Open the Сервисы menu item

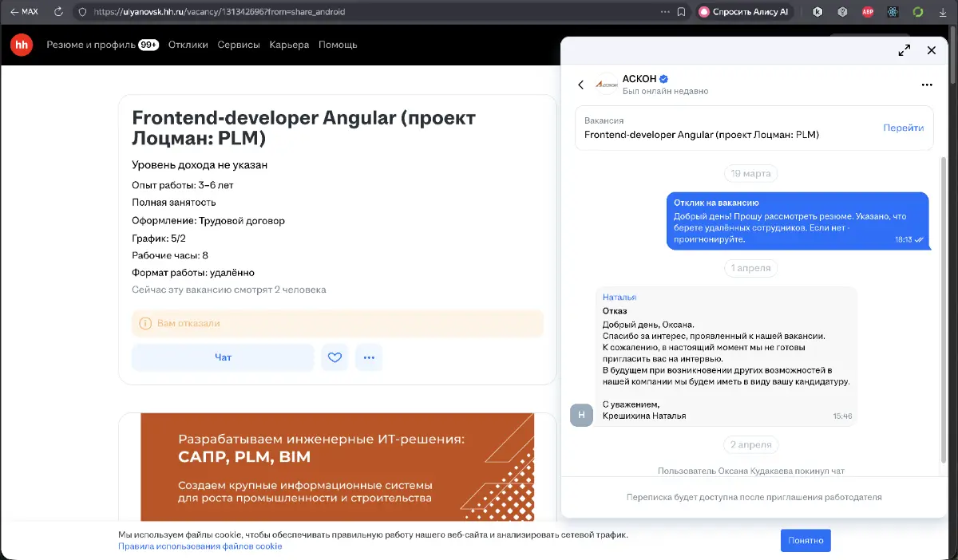(x=239, y=45)
